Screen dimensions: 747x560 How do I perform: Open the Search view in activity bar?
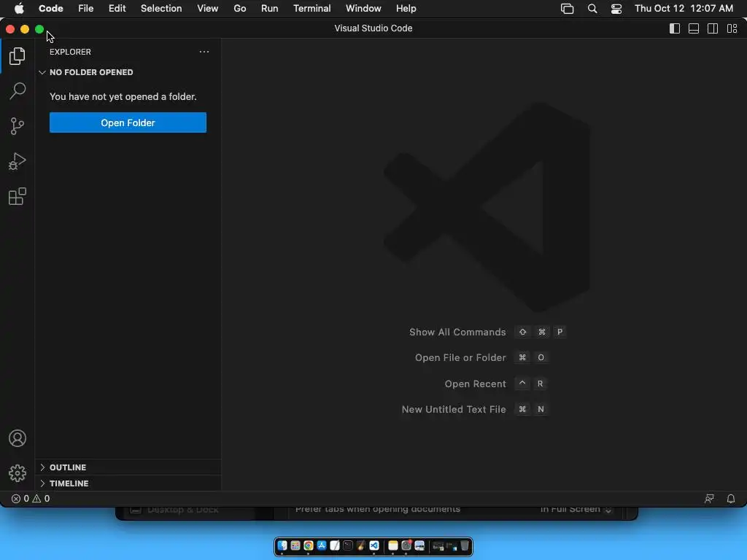(x=18, y=91)
